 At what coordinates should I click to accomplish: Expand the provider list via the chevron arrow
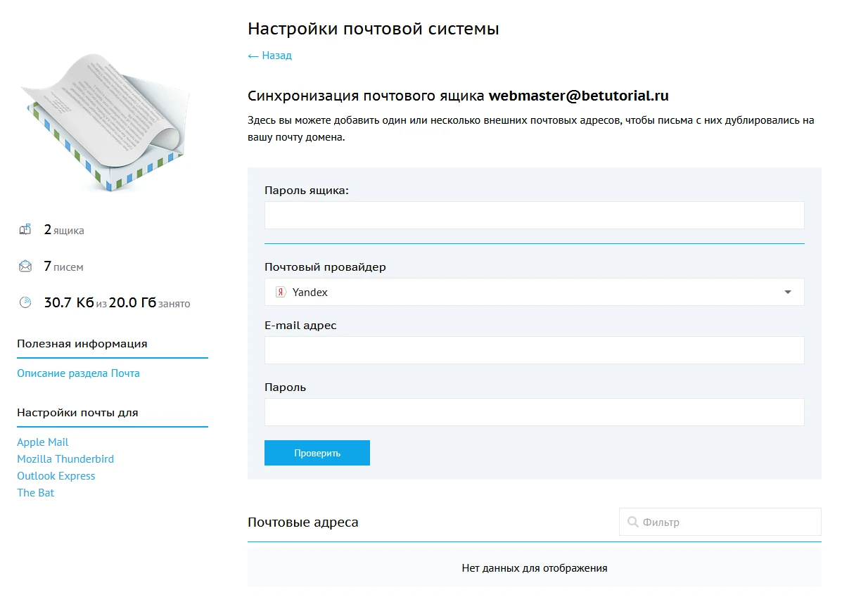(x=788, y=292)
